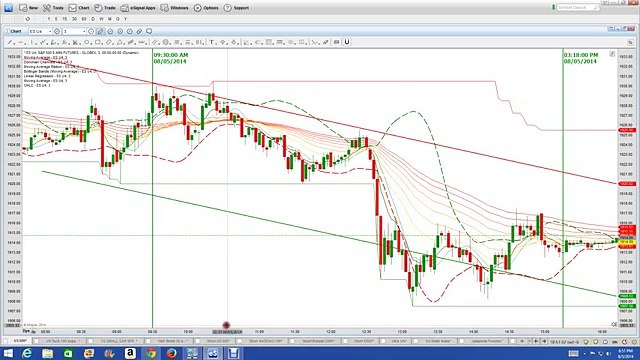This screenshot has height=360, width=640.
Task: Set the chart interval to 15 minutes
Action: (x=64, y=19)
